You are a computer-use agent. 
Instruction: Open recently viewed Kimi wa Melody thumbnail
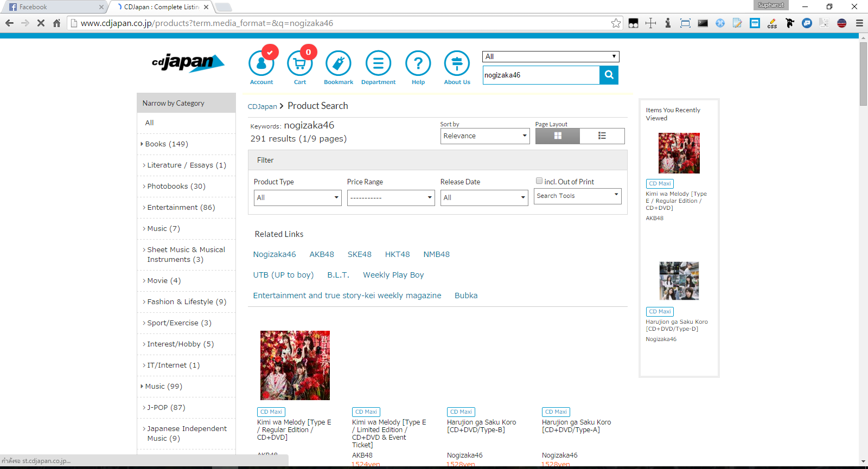[679, 153]
